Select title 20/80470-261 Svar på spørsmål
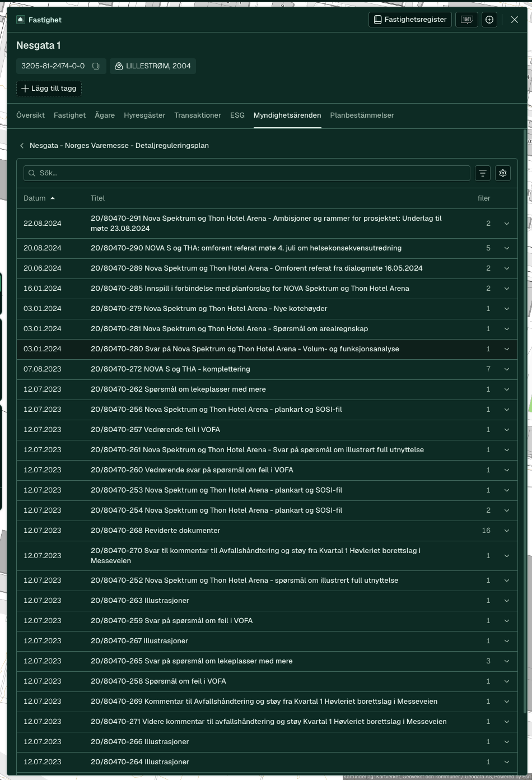 click(x=257, y=450)
